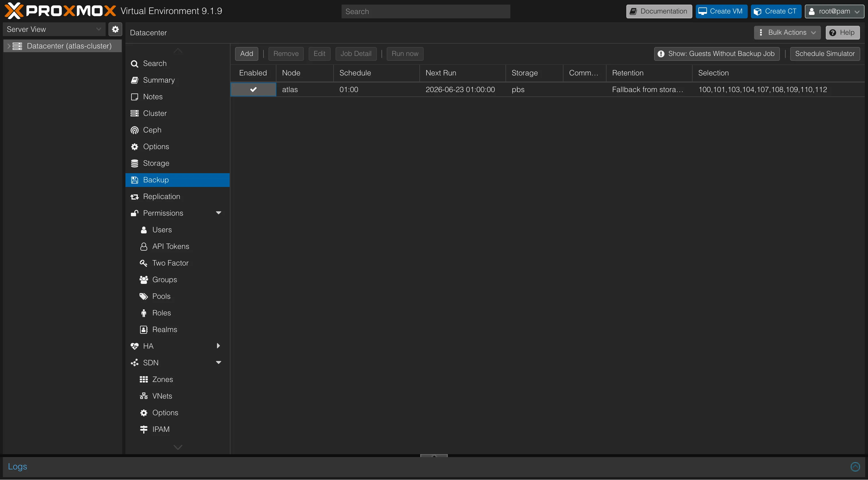
Task: Click the Pools tags icon
Action: click(144, 296)
